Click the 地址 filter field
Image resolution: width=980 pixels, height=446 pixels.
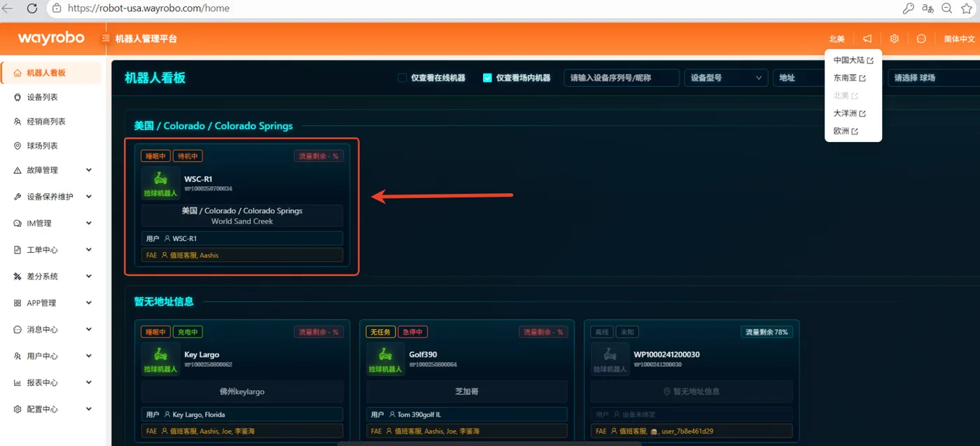(x=799, y=78)
